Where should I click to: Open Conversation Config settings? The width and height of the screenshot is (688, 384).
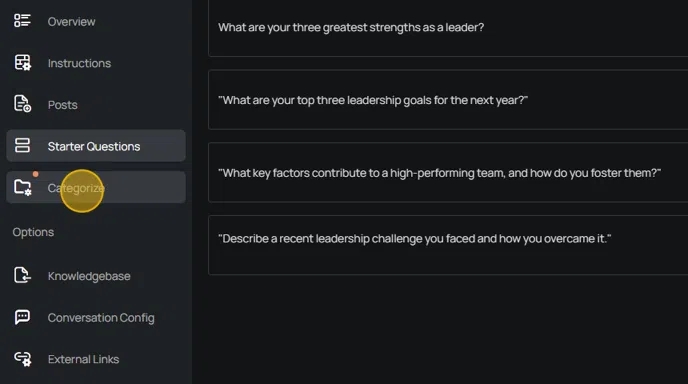101,317
